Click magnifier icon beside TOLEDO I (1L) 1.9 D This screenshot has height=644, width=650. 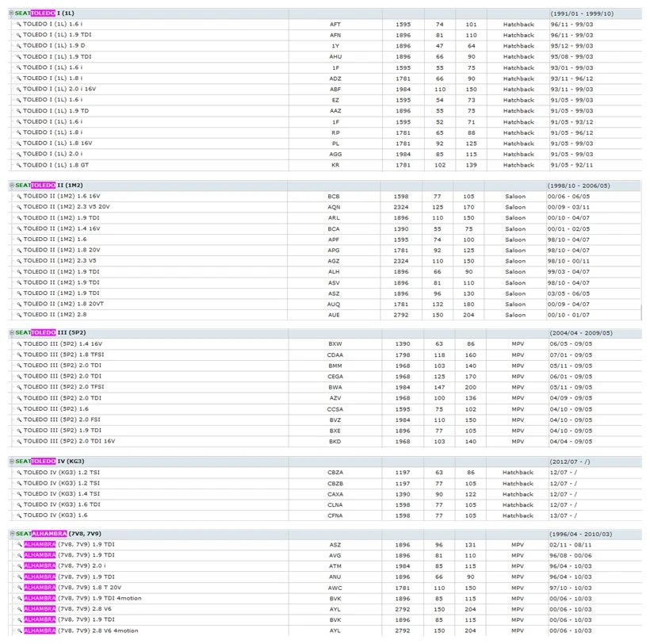19,46
